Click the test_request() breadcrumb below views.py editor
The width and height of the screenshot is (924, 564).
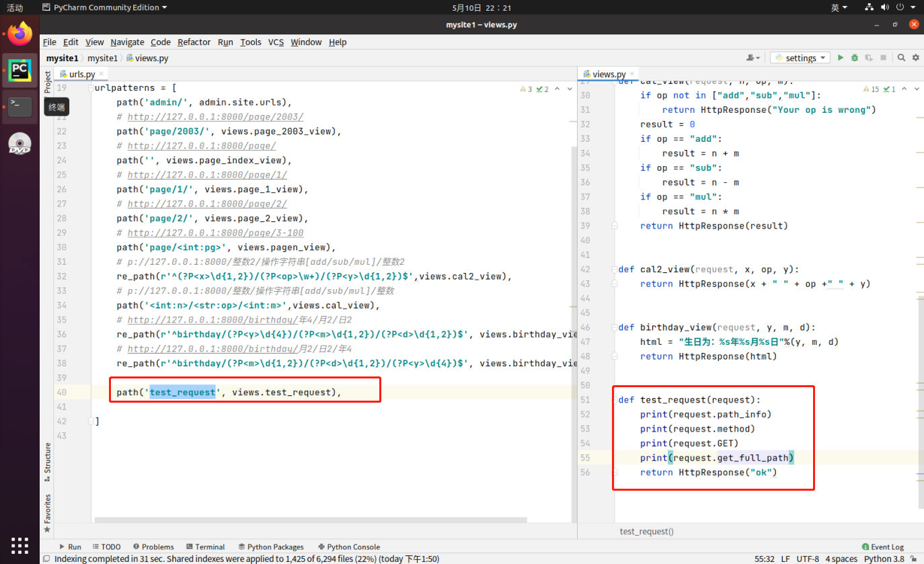coord(646,531)
